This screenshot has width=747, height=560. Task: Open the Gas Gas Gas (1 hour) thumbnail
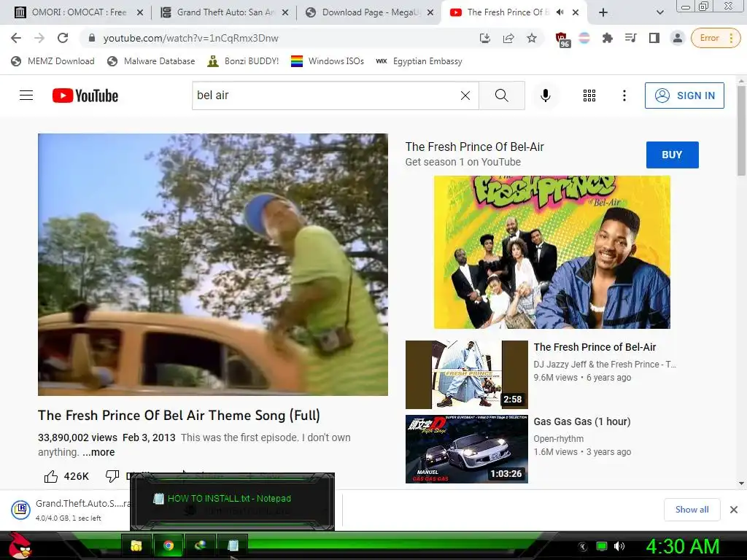pos(466,449)
